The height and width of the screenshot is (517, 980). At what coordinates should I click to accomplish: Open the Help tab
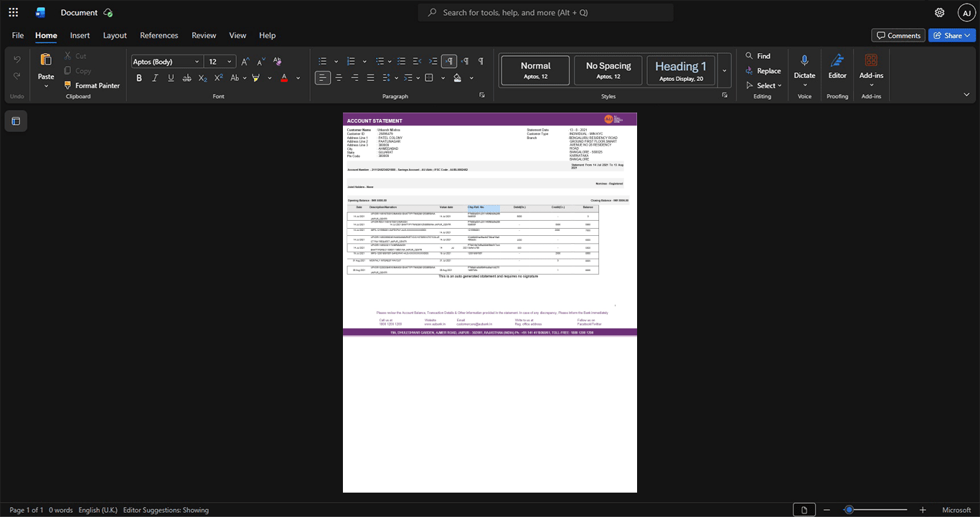(x=268, y=35)
